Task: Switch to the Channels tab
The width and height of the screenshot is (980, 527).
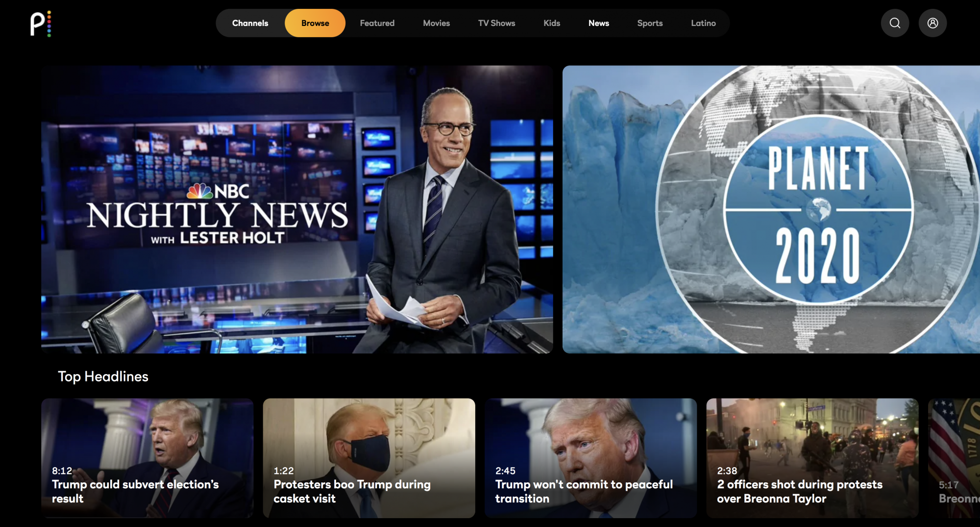Action: 250,23
